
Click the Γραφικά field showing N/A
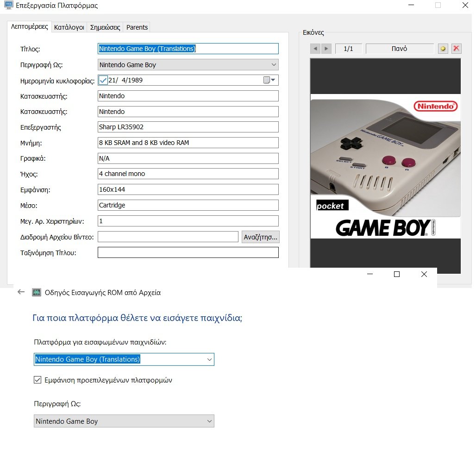click(x=188, y=158)
